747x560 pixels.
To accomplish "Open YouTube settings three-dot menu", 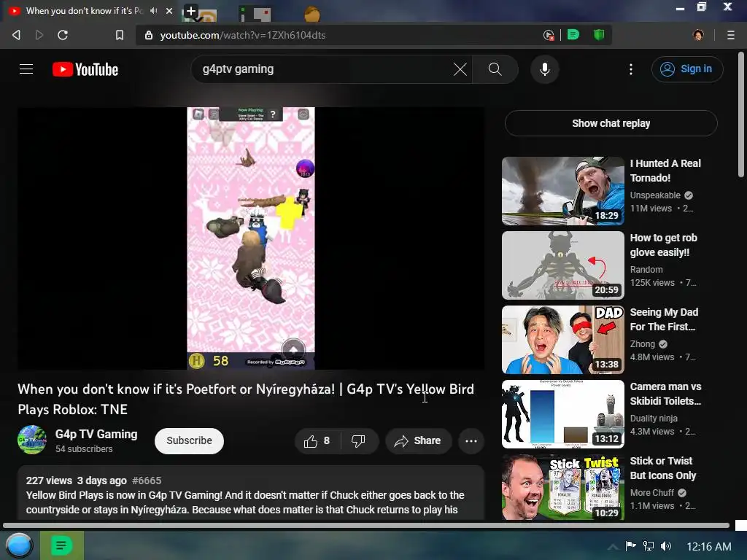I will point(631,69).
